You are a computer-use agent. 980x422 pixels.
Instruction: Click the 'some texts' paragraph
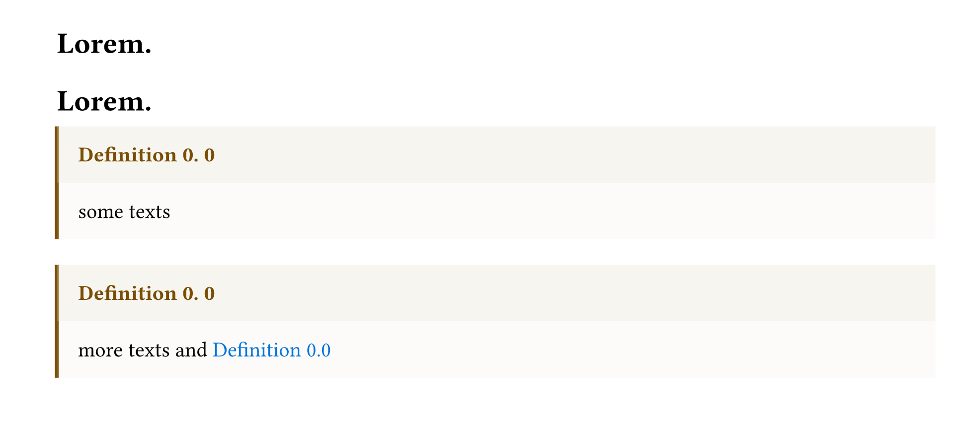point(124,212)
